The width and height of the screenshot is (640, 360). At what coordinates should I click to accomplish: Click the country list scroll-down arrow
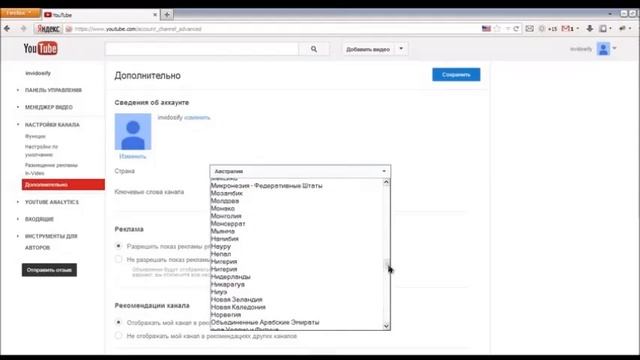(x=386, y=326)
